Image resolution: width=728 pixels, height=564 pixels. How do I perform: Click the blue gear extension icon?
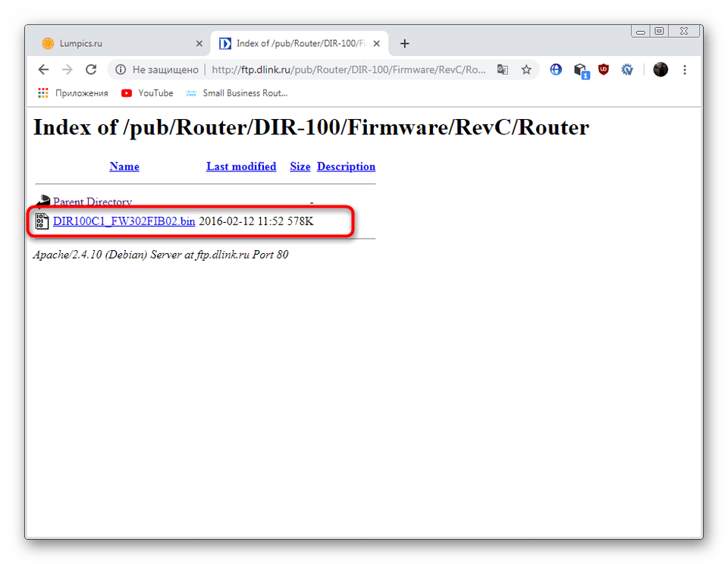point(627,70)
